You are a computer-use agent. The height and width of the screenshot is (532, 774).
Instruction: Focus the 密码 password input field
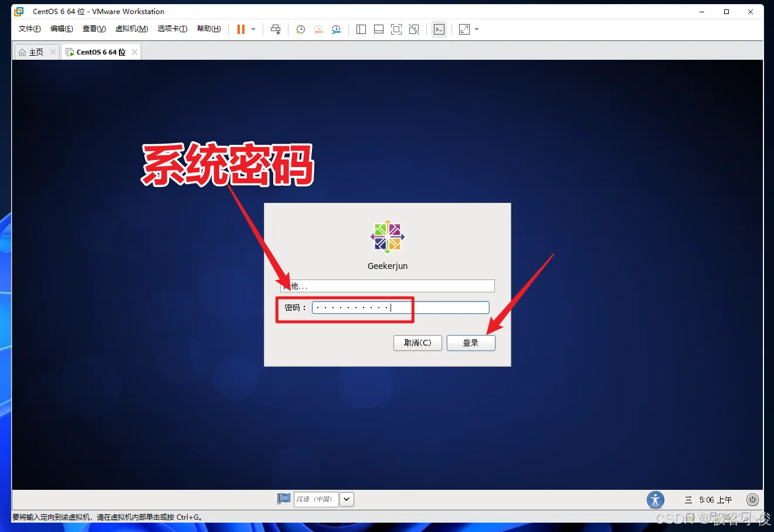[x=400, y=308]
